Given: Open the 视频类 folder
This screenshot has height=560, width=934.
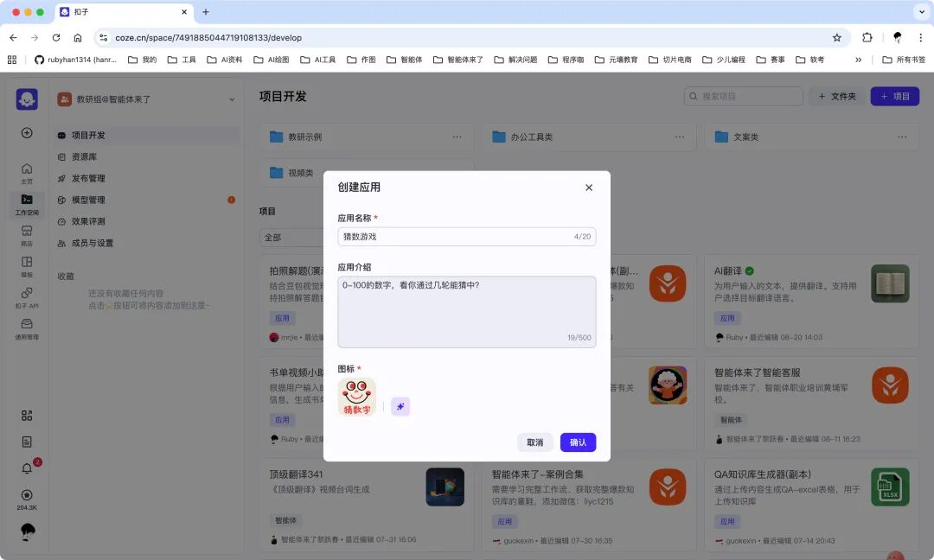Looking at the screenshot, I should pos(367,173).
